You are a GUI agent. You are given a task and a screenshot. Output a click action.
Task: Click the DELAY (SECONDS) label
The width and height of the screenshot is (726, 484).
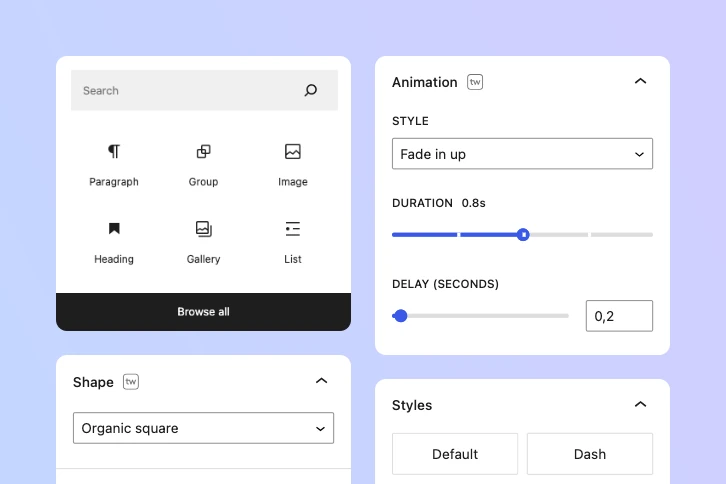coord(445,284)
